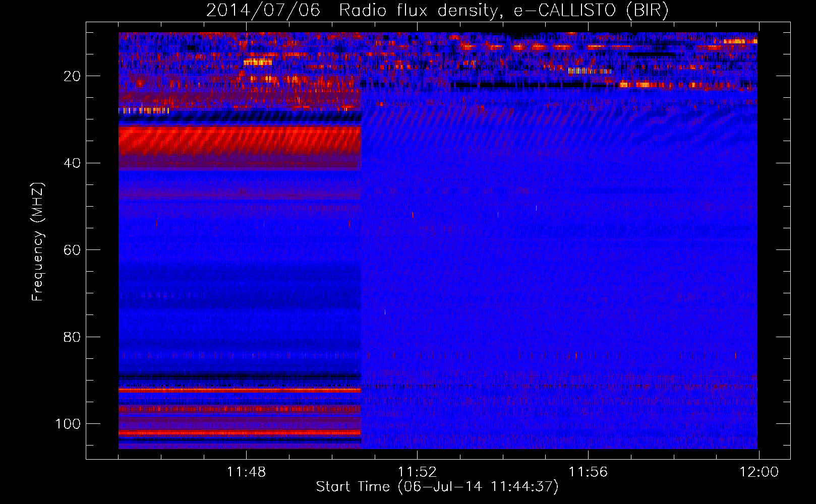This screenshot has height=504, width=816.
Task: Click the 20 frequency tick label
Action: click(72, 76)
